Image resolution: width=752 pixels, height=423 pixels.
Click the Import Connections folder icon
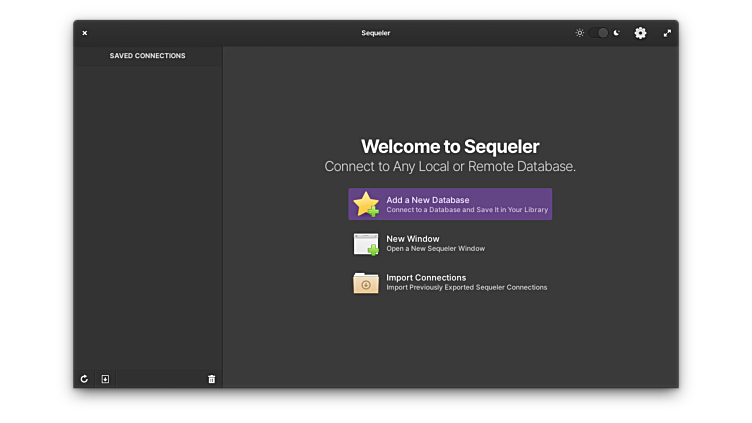(366, 283)
